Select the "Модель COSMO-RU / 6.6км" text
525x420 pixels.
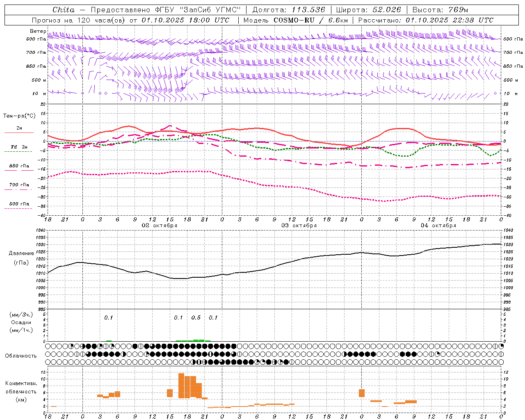(296, 20)
